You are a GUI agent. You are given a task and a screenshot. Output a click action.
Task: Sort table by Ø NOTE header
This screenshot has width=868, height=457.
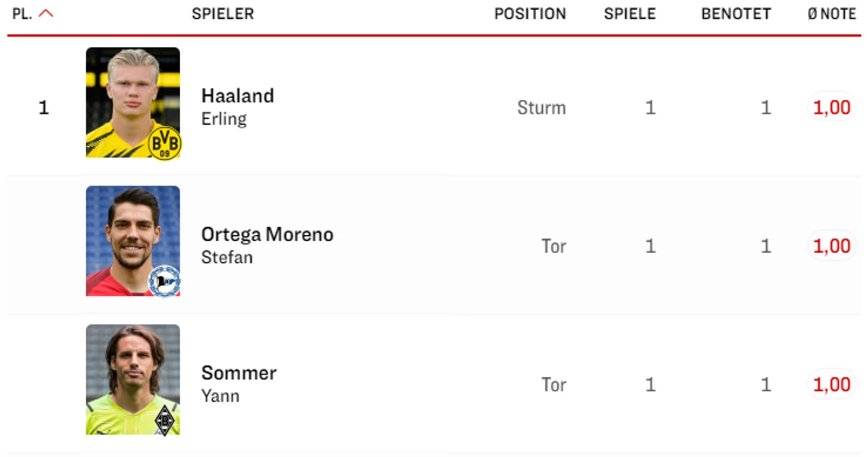[x=832, y=14]
